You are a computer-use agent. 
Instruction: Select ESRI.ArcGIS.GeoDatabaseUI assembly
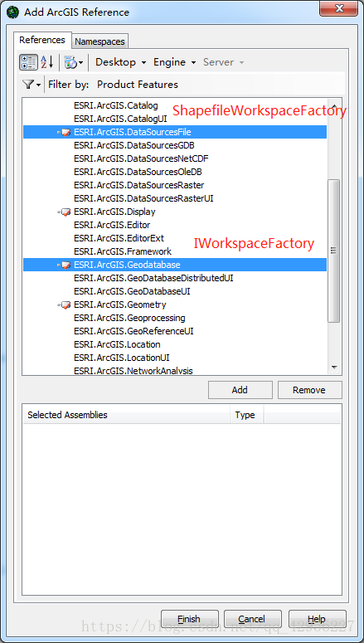pos(132,291)
